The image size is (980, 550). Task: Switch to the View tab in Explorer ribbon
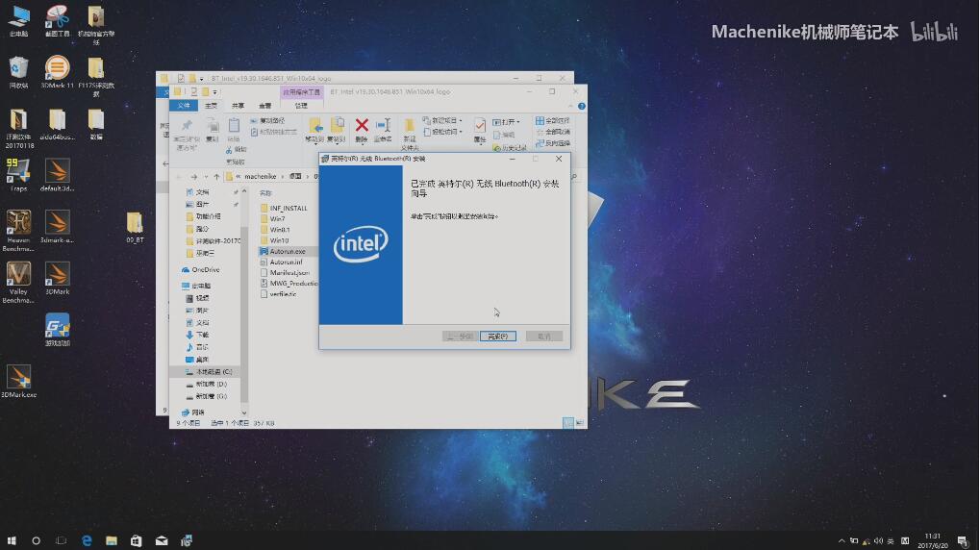265,106
